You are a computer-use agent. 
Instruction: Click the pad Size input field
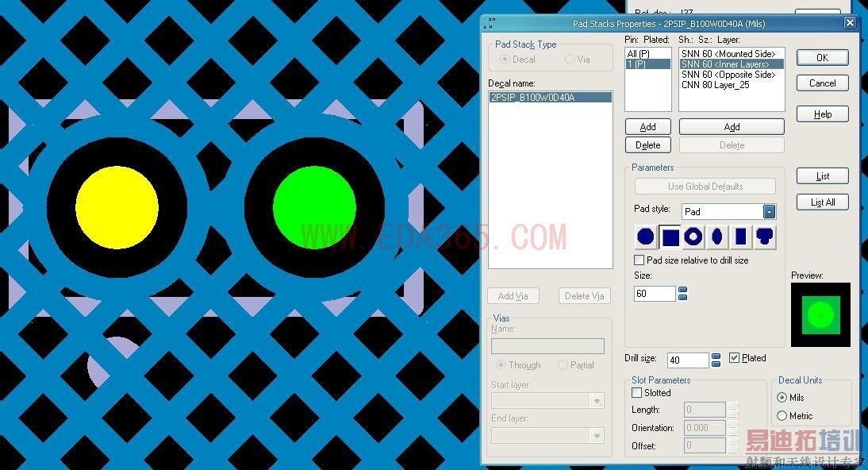[655, 293]
